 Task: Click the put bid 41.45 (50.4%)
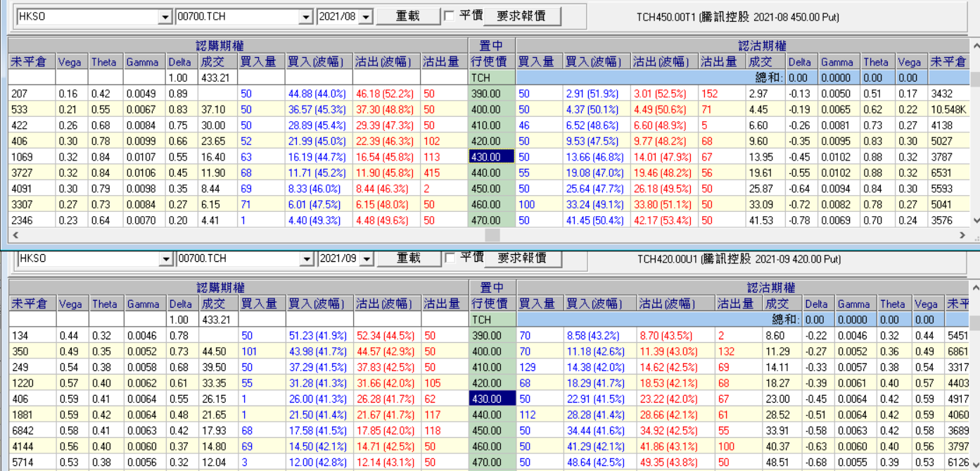[594, 220]
